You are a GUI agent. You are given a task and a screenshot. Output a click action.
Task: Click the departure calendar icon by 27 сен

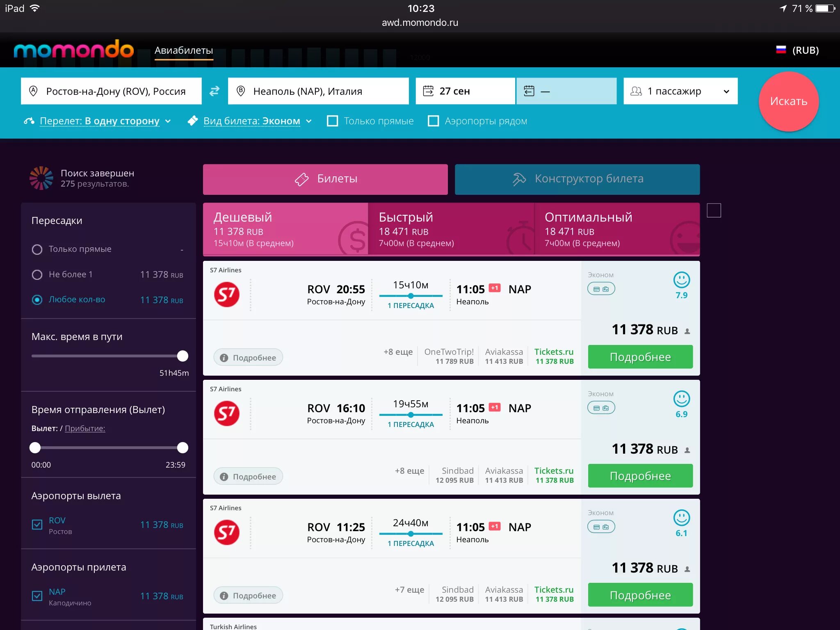coord(428,91)
